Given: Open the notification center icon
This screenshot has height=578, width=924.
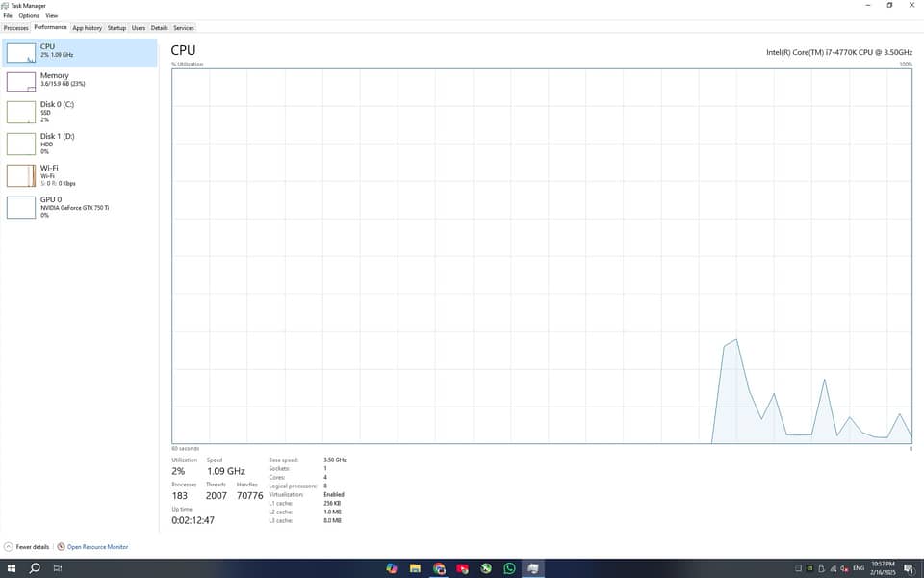Looking at the screenshot, I should click(909, 568).
